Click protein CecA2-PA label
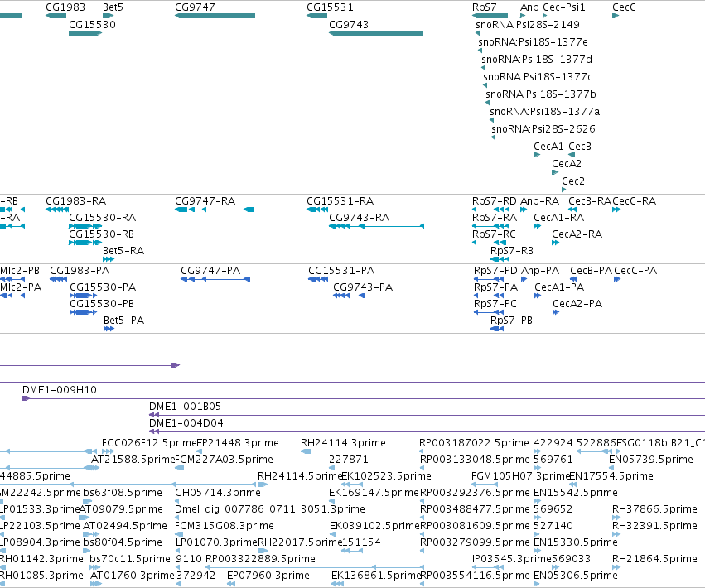The height and width of the screenshot is (588, 705). [x=577, y=304]
